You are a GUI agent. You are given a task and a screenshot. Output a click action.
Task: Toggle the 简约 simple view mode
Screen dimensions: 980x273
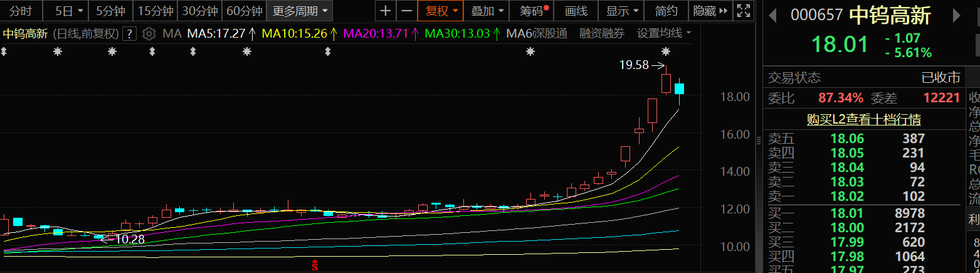666,11
